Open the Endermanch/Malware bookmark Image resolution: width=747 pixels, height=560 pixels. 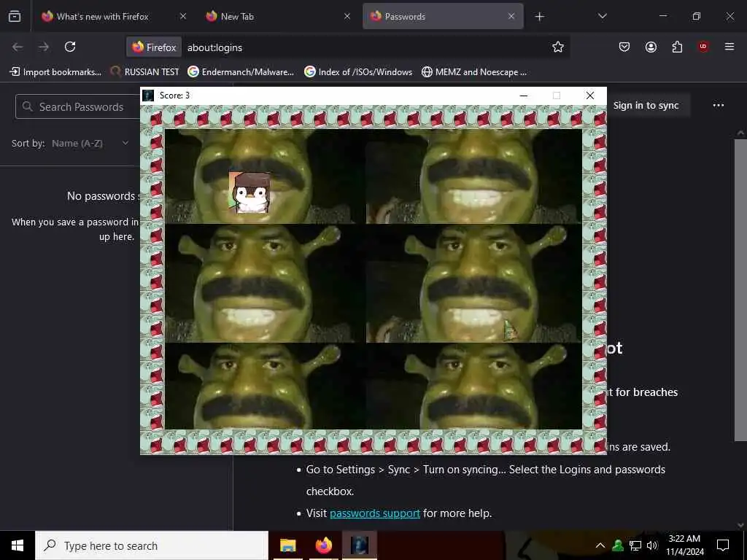[241, 72]
